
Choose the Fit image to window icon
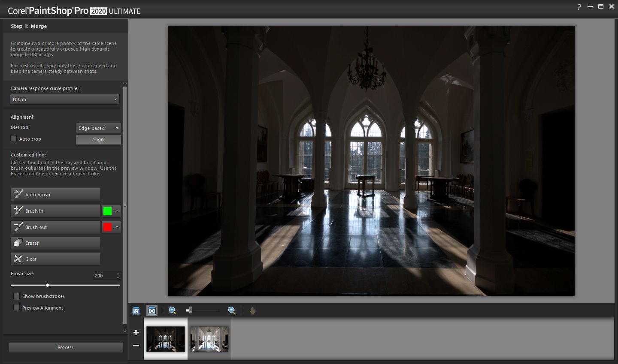[152, 310]
